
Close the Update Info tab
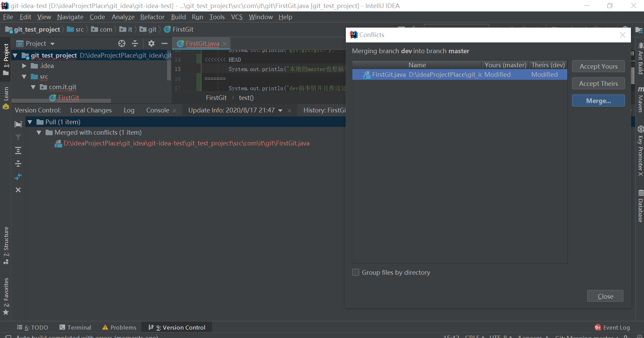289,110
